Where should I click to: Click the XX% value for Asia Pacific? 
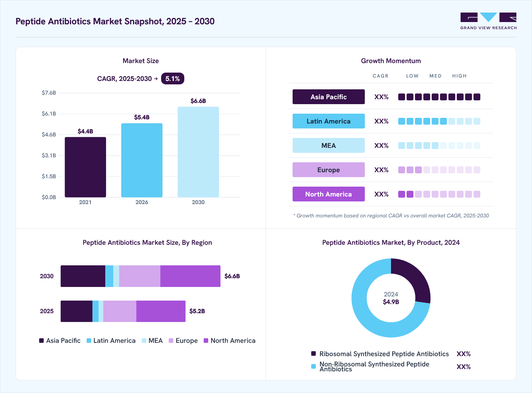382,97
